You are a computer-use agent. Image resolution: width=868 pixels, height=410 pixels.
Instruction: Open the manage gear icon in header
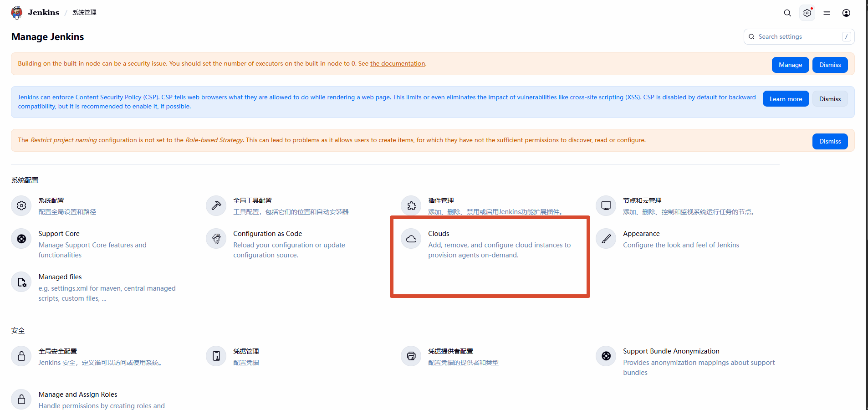coord(807,13)
